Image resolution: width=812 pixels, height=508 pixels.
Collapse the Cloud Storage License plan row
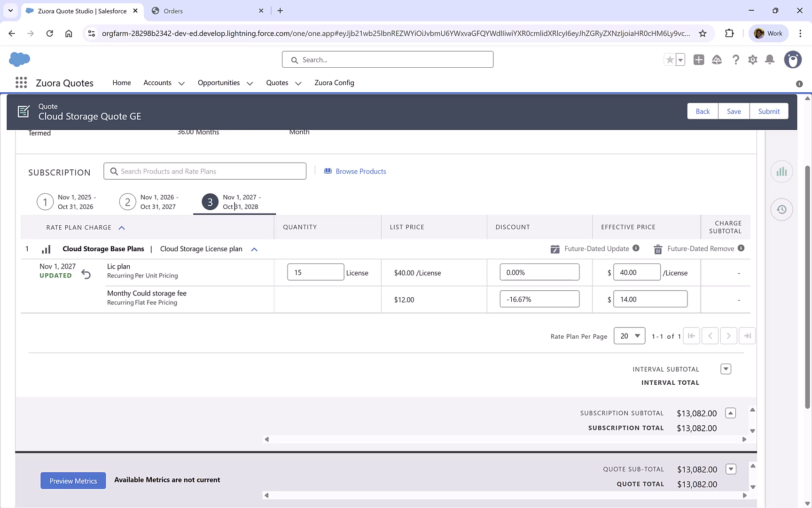(x=254, y=249)
